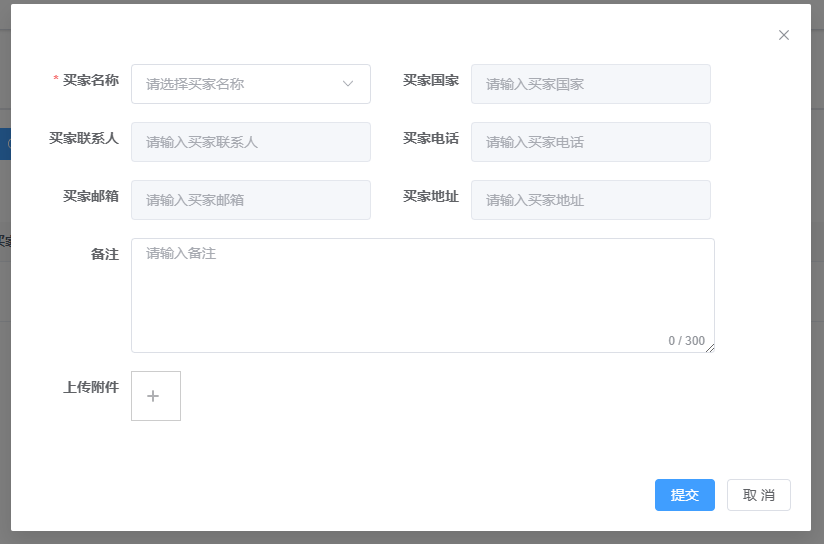Click the 买家联系人 label

click(84, 138)
